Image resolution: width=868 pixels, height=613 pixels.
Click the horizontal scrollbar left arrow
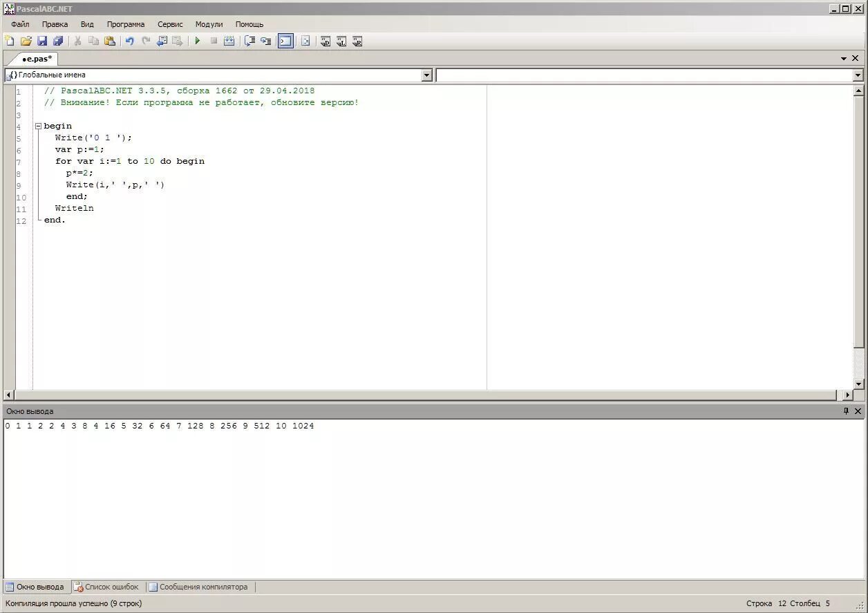tap(9, 395)
